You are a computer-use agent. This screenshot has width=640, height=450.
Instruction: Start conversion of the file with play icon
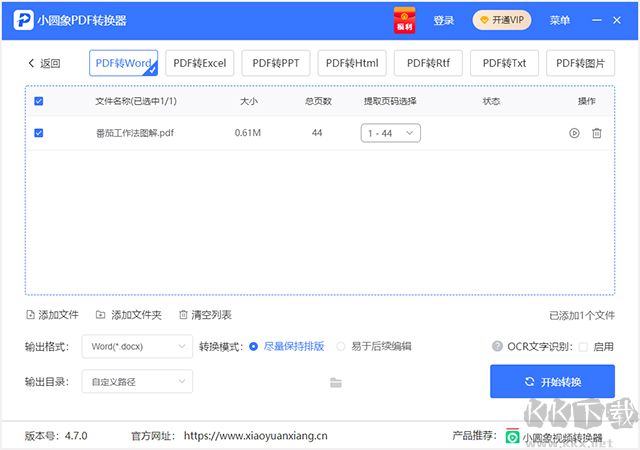pyautogui.click(x=574, y=133)
